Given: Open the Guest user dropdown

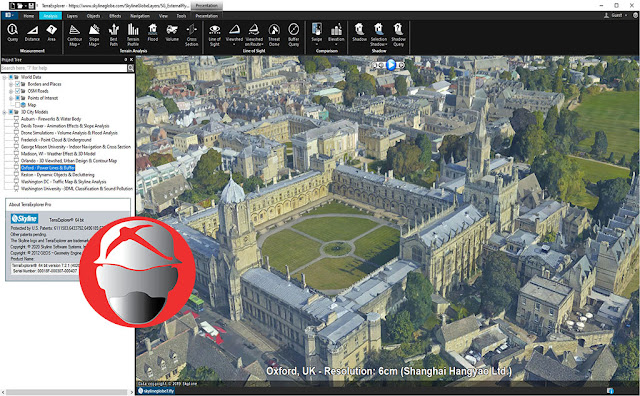Looking at the screenshot, I should [x=616, y=16].
